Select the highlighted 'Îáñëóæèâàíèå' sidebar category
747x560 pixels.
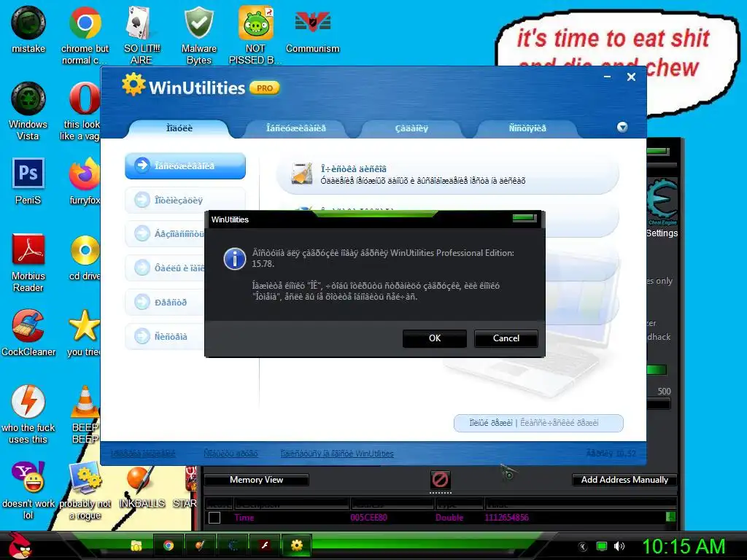[185, 166]
